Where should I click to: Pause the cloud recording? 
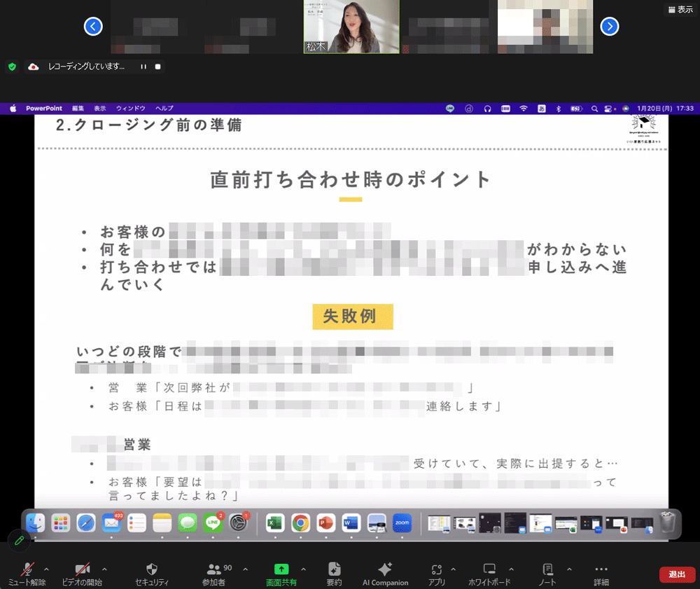point(143,67)
